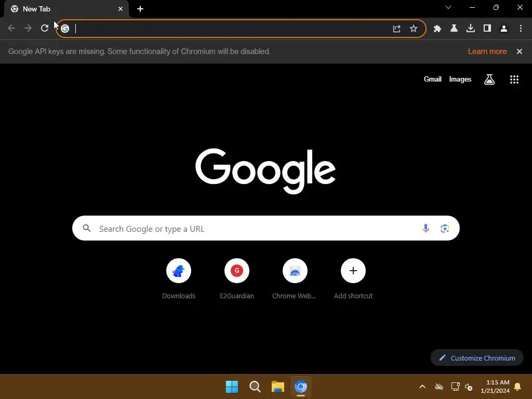The image size is (532, 399).
Task: Click the magnifier icon in search box
Action: 87,229
